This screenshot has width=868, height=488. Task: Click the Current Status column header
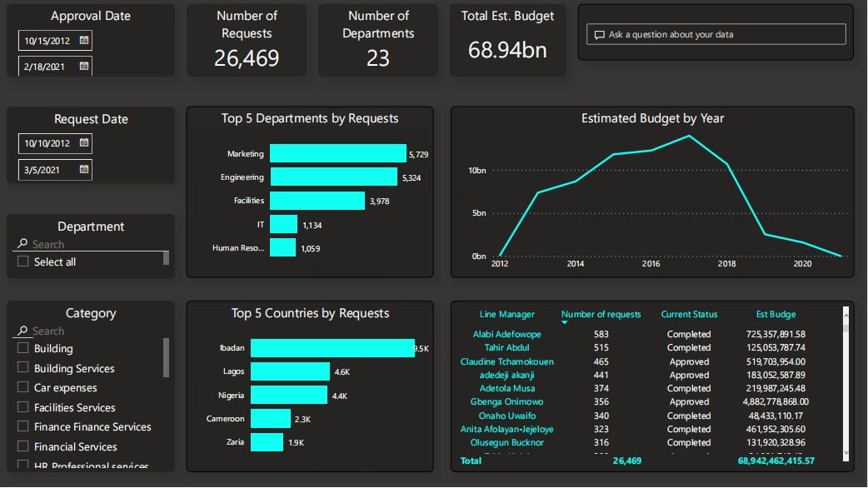(688, 314)
